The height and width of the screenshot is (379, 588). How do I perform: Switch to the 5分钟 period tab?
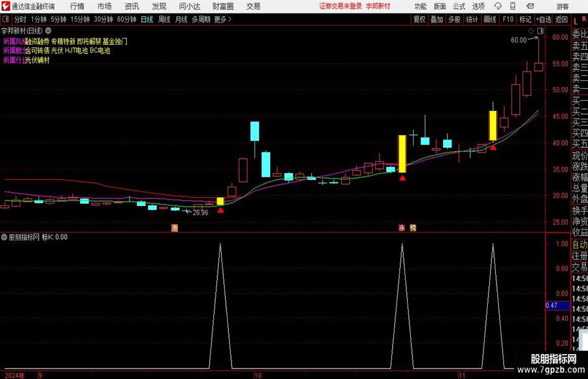[x=58, y=19]
